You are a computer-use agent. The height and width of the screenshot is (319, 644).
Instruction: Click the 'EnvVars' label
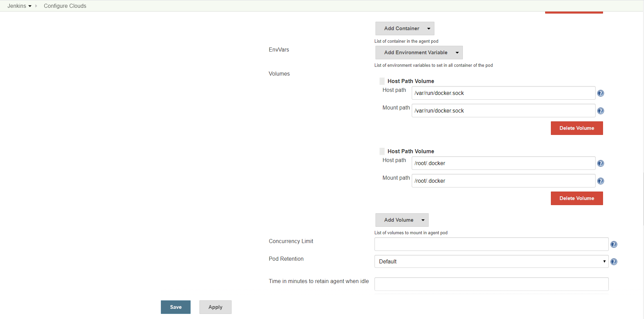pos(279,50)
